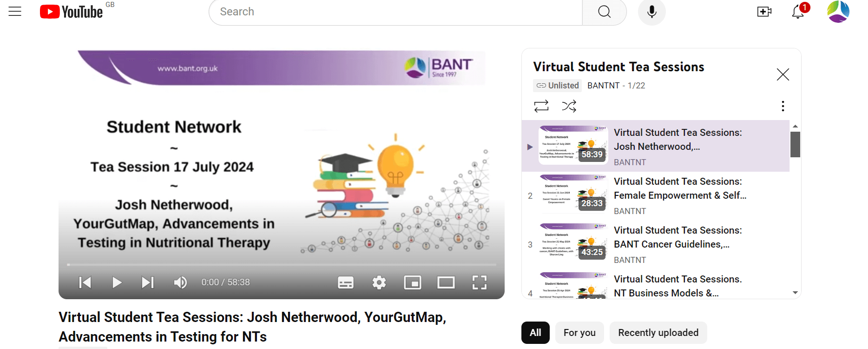Click the playlist scrollbar thumb
868x349 pixels.
pos(795,144)
